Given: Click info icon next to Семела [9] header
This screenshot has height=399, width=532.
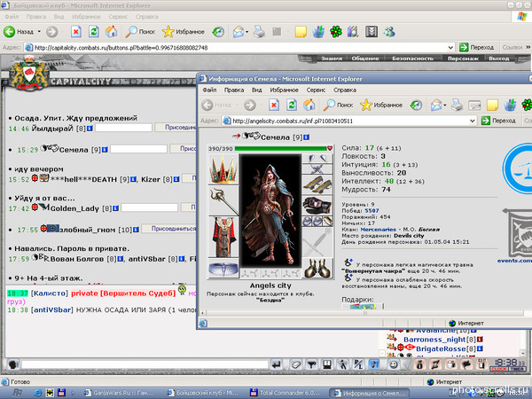Looking at the screenshot, I should point(307,137).
